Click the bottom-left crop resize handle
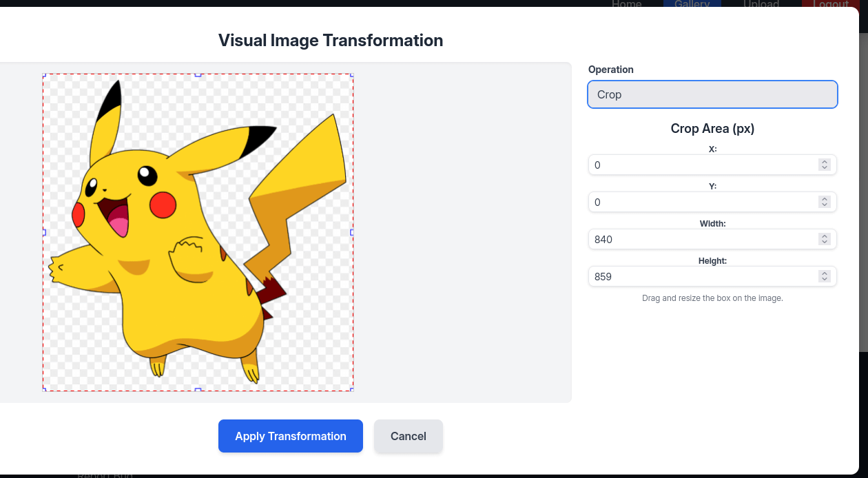 tap(43, 390)
